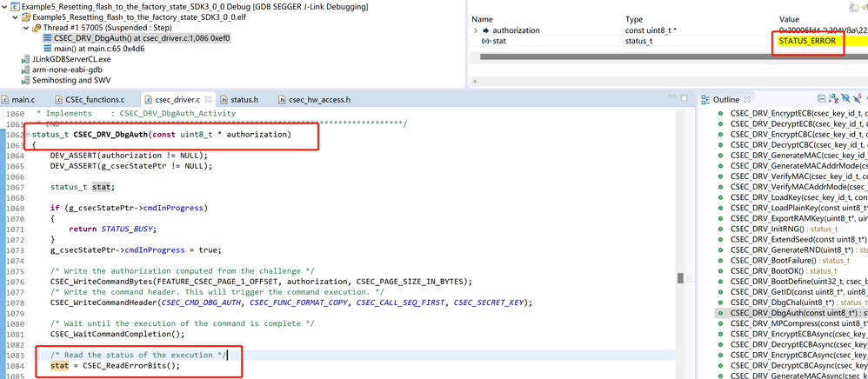Image resolution: width=868 pixels, height=379 pixels.
Task: Click the Thread #1 icon
Action: tap(37, 28)
